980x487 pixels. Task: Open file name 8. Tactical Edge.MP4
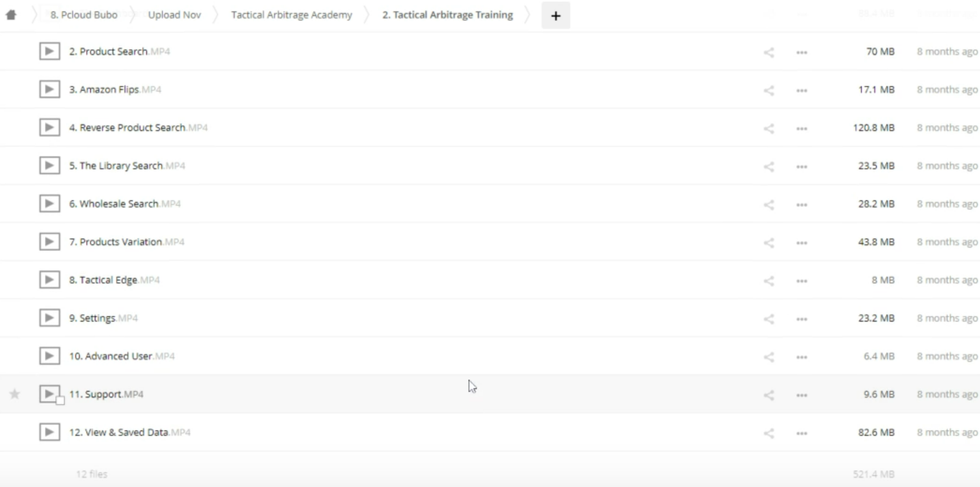[115, 279]
